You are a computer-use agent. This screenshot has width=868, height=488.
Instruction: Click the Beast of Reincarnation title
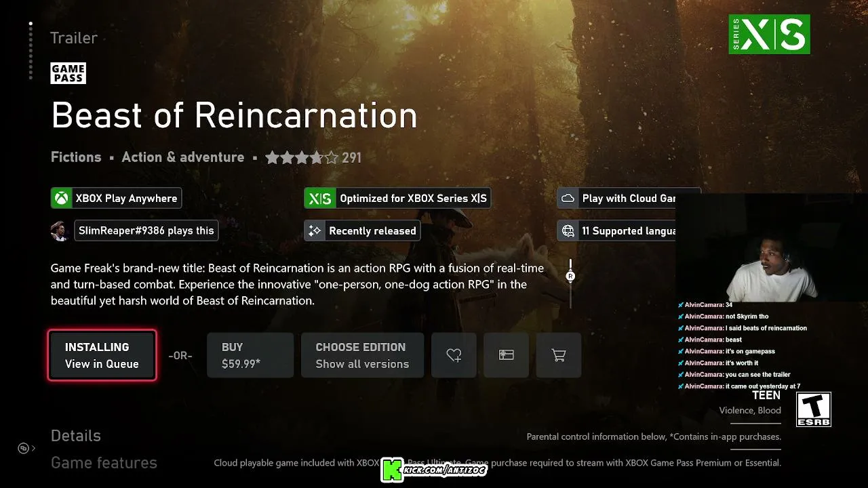click(x=234, y=115)
